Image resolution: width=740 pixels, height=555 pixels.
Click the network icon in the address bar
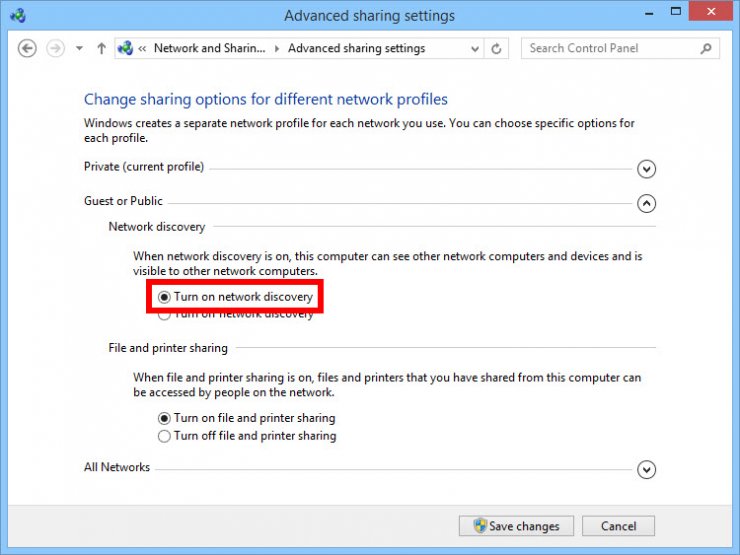(x=126, y=48)
